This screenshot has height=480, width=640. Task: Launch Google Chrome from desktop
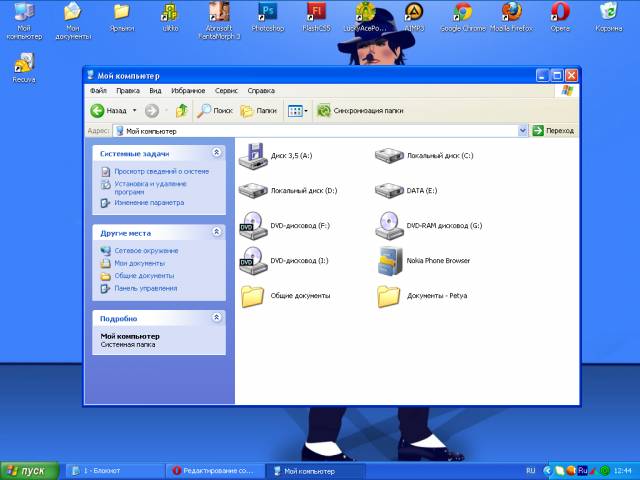[x=462, y=13]
